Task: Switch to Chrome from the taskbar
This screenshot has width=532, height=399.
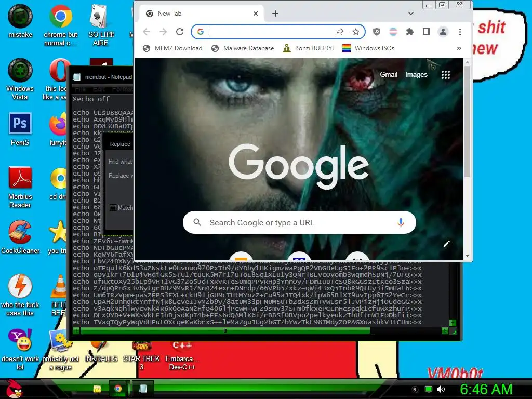Action: pos(118,389)
